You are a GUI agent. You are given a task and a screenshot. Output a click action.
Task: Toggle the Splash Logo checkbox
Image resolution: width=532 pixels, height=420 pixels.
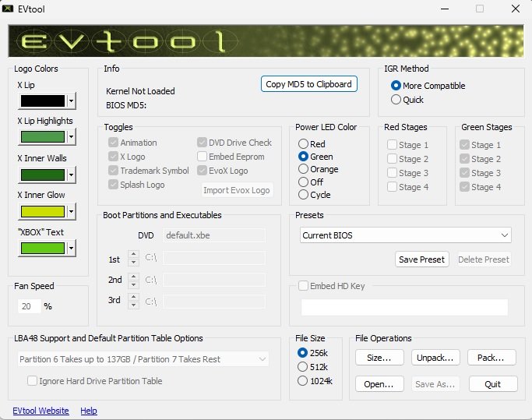[x=136, y=185]
